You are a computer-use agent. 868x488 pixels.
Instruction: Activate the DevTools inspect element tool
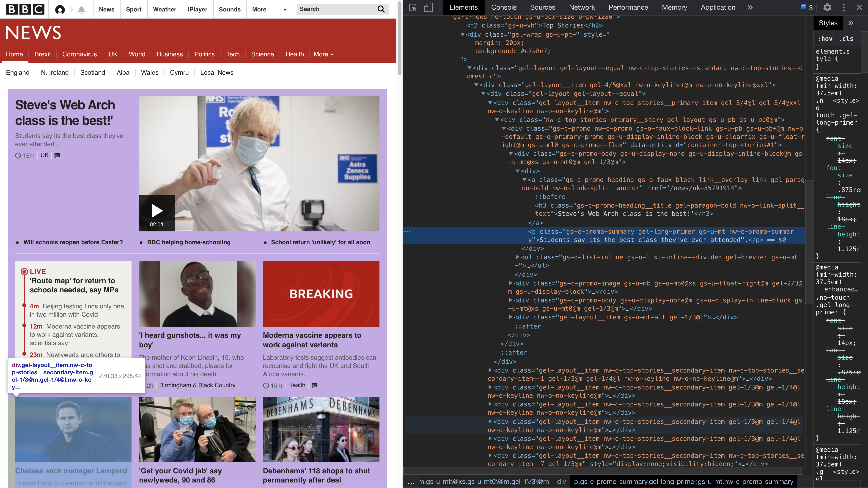pyautogui.click(x=413, y=7)
